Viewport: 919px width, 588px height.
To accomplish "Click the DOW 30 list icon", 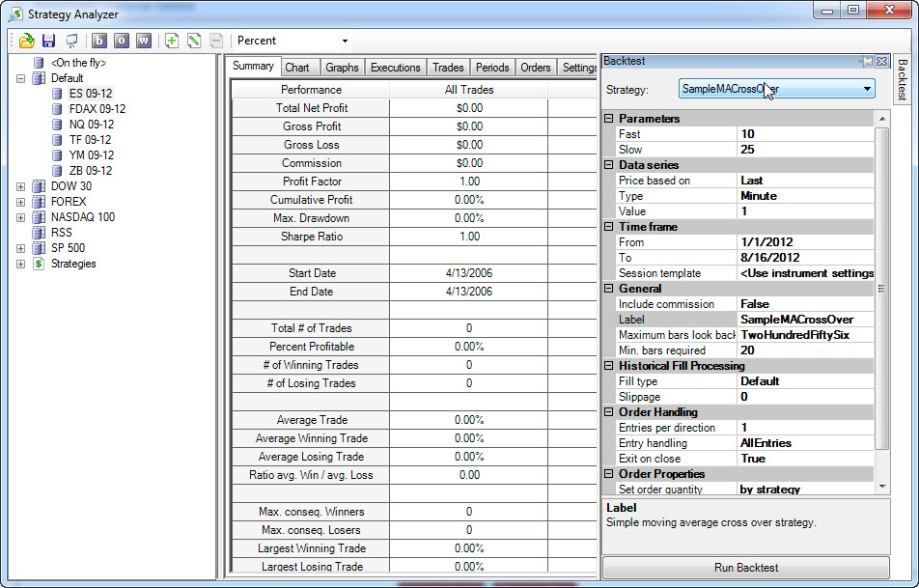I will (x=39, y=186).
